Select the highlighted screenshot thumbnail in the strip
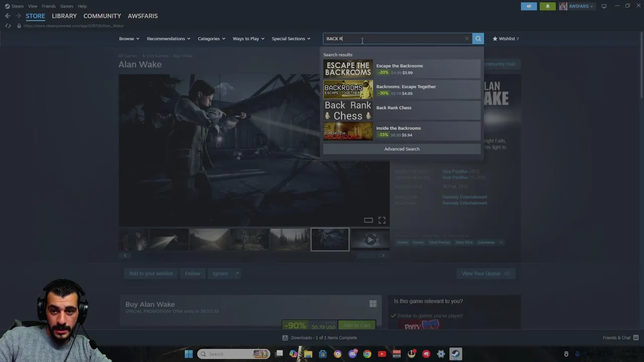The width and height of the screenshot is (644, 362). tap(330, 239)
